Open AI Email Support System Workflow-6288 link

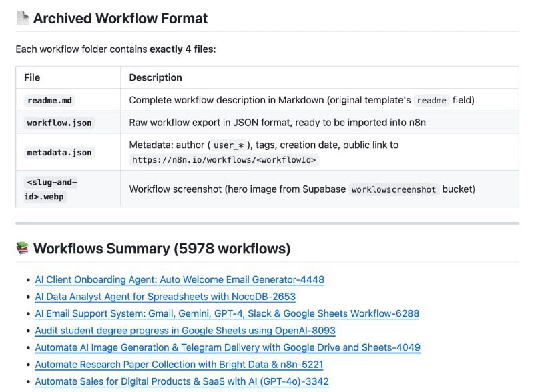(x=227, y=314)
